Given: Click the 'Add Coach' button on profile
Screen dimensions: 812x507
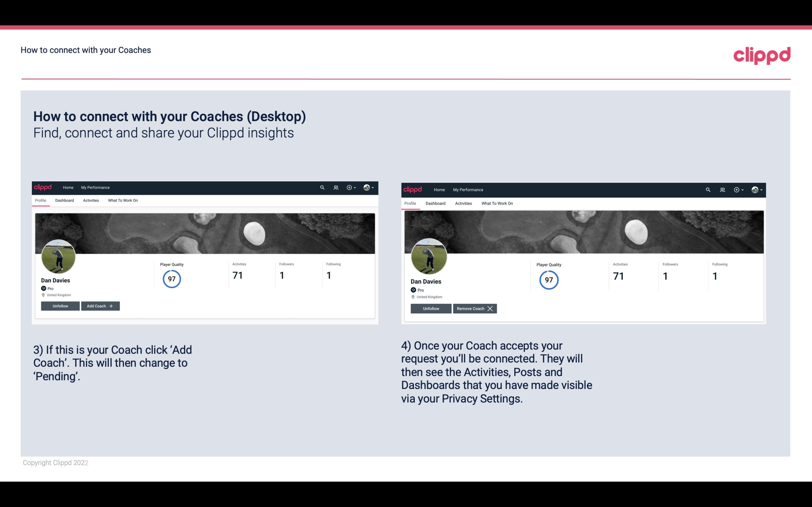Looking at the screenshot, I should (99, 306).
